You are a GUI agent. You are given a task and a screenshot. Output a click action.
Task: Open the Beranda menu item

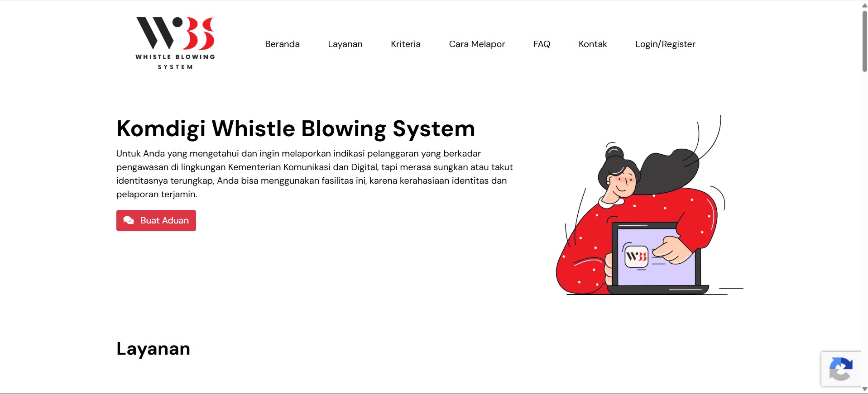pyautogui.click(x=282, y=44)
